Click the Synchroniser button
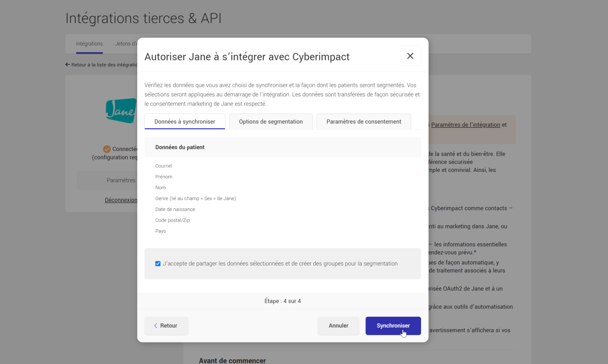Image resolution: width=608 pixels, height=364 pixels. click(393, 326)
